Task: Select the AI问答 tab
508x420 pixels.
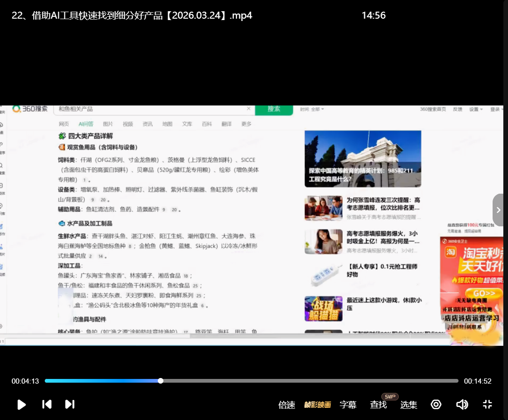Action: click(x=86, y=124)
